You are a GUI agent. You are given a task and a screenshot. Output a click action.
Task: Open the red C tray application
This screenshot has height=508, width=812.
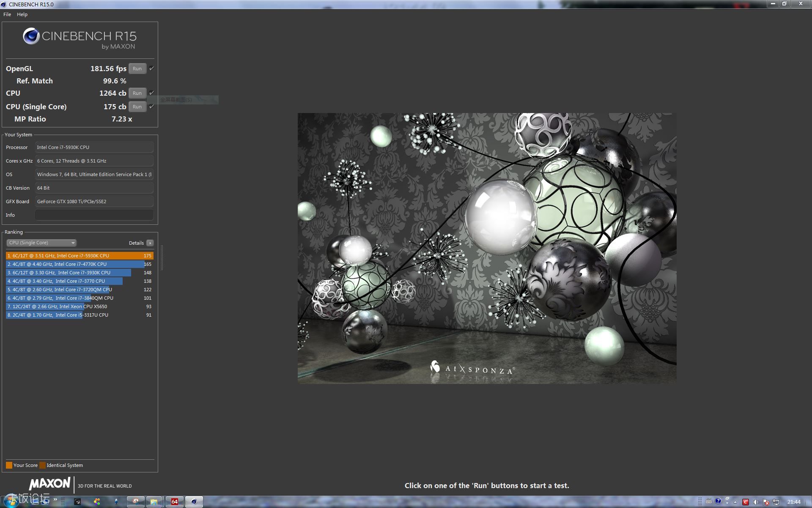click(x=746, y=502)
